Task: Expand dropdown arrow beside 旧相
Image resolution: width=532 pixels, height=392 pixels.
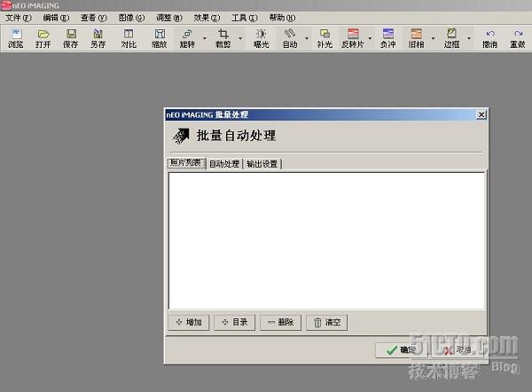Action: pos(433,38)
